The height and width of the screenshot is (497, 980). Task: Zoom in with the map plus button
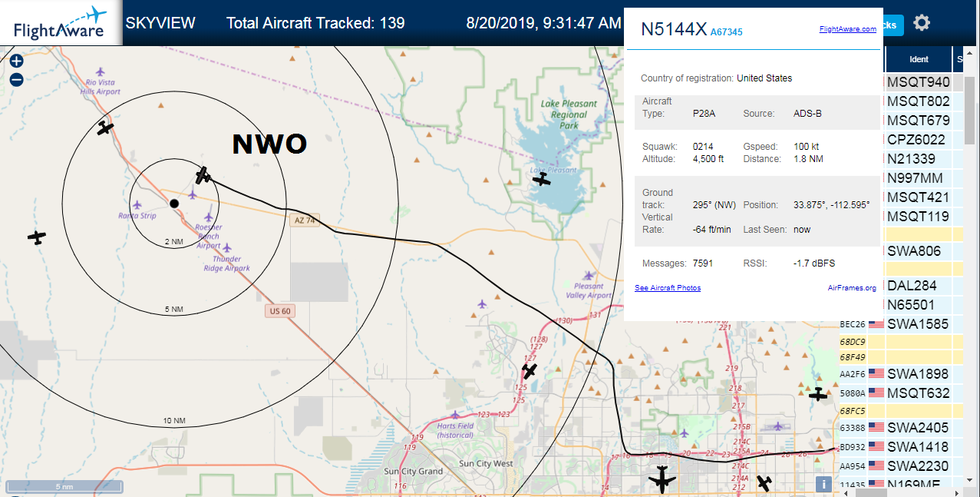[x=17, y=61]
